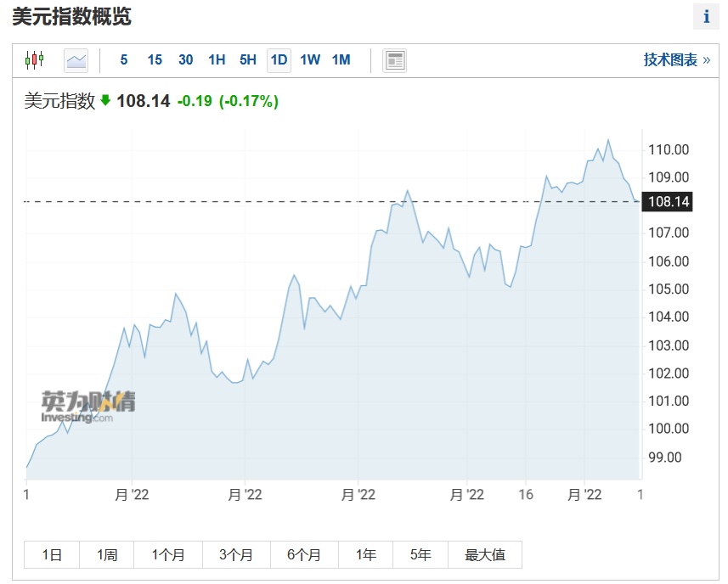
Task: Select the 15-minute interval
Action: point(155,60)
